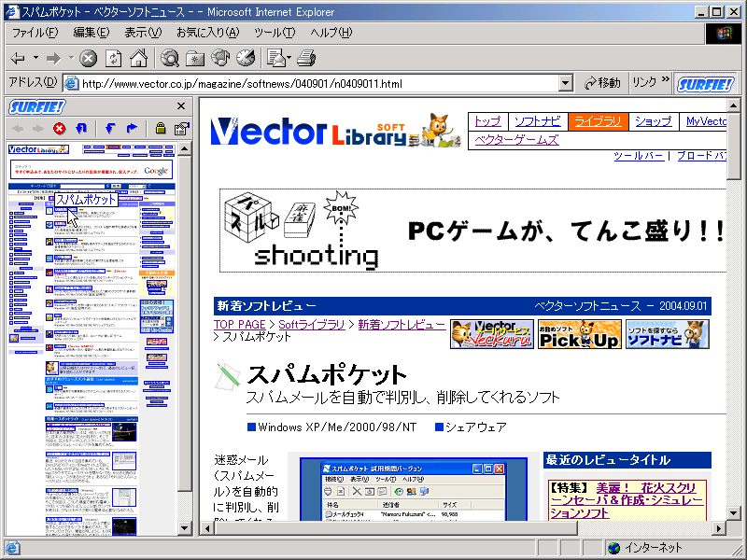
Task: Follow the Softライブラリ breadcrumb link
Action: click(312, 325)
